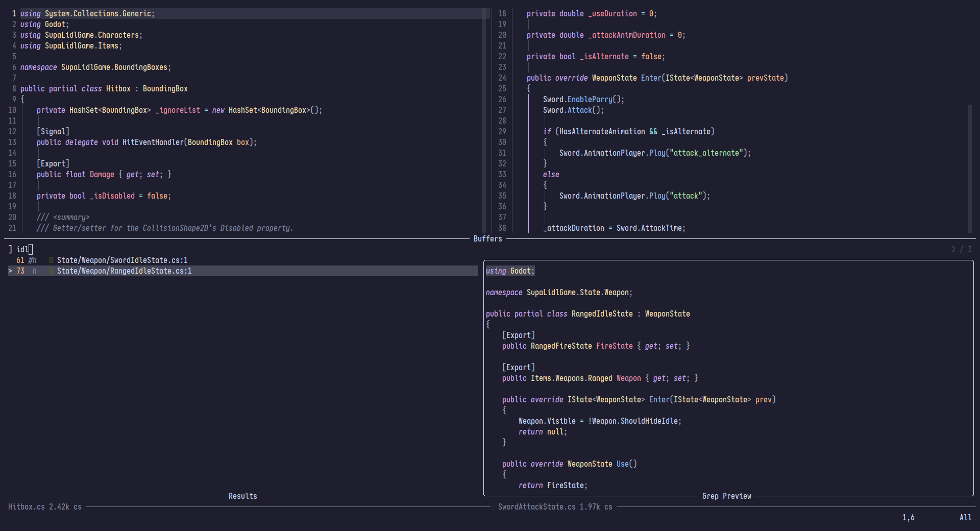
Task: Click "public override WeaponState Use()" line
Action: click(570, 464)
